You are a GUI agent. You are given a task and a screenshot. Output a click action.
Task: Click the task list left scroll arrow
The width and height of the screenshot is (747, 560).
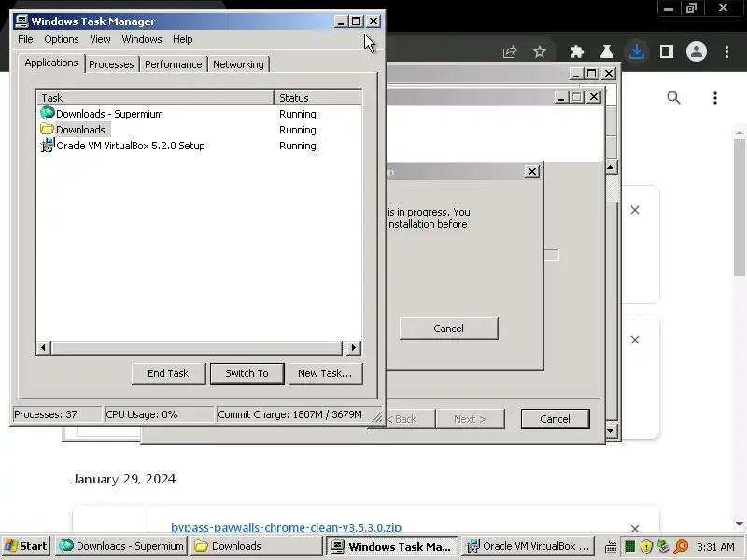pos(43,347)
